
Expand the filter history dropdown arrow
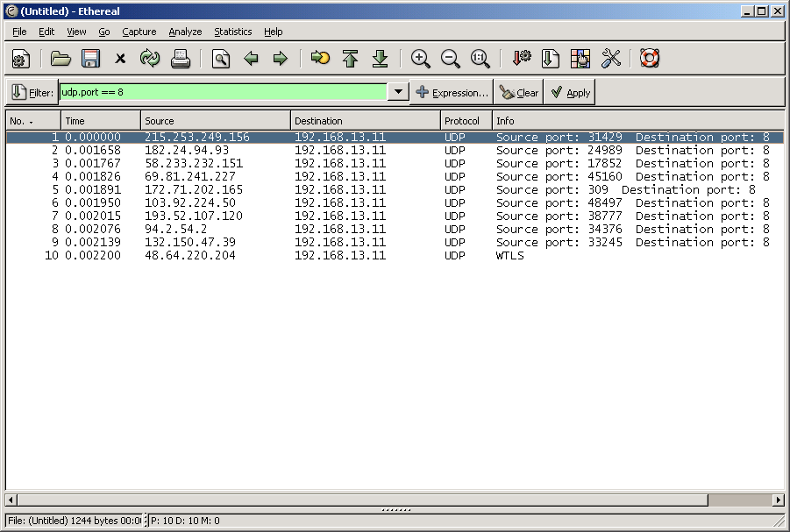(398, 92)
